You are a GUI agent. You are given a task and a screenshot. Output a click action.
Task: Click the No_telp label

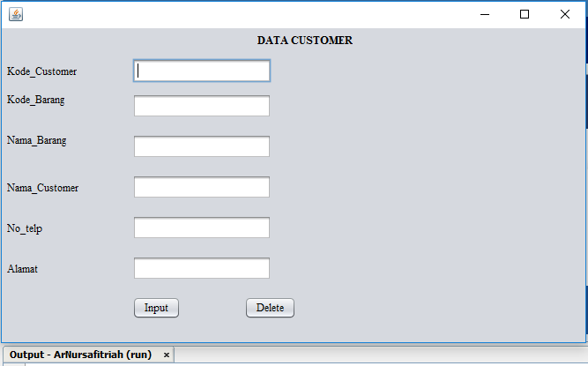click(x=25, y=228)
